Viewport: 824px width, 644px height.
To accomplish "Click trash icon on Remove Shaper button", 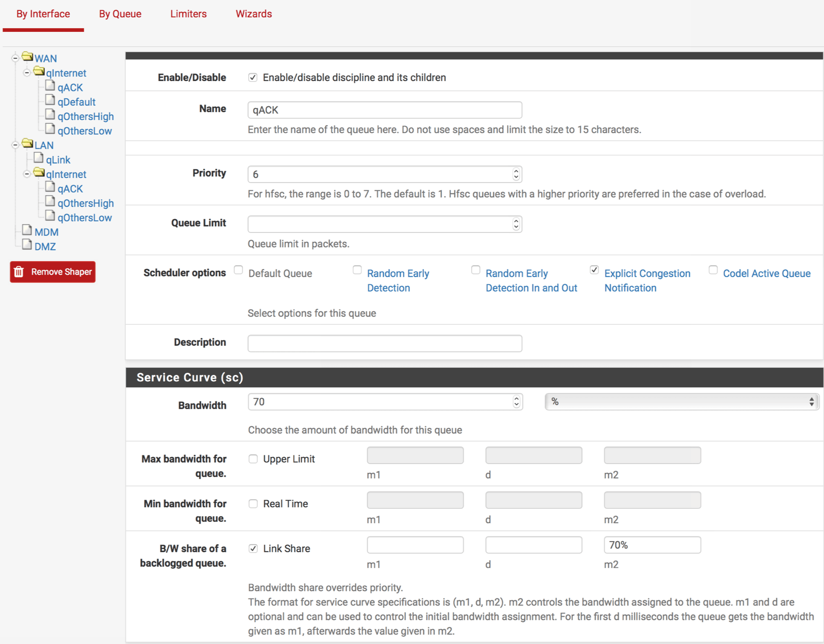I will click(19, 272).
